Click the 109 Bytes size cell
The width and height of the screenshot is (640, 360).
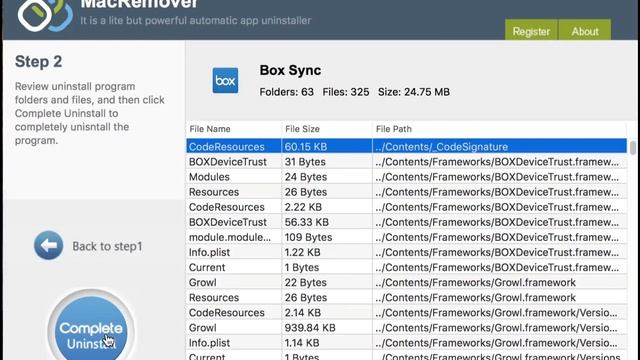pyautogui.click(x=327, y=237)
